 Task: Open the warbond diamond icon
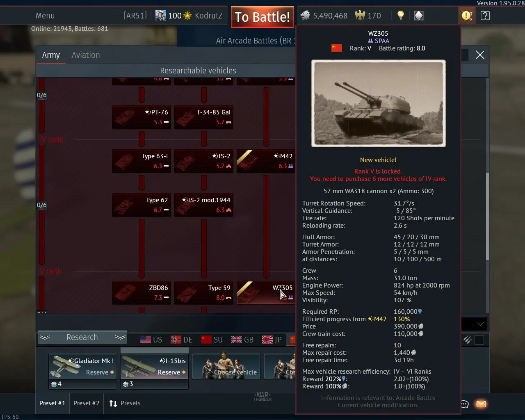418,16
